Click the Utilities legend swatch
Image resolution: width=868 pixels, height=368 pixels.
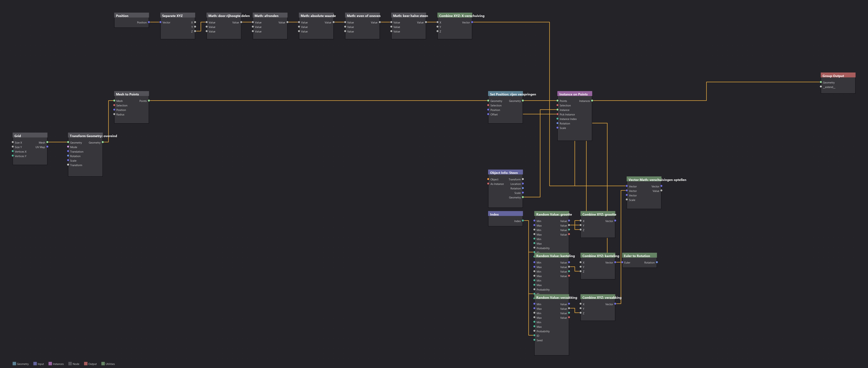(103, 364)
